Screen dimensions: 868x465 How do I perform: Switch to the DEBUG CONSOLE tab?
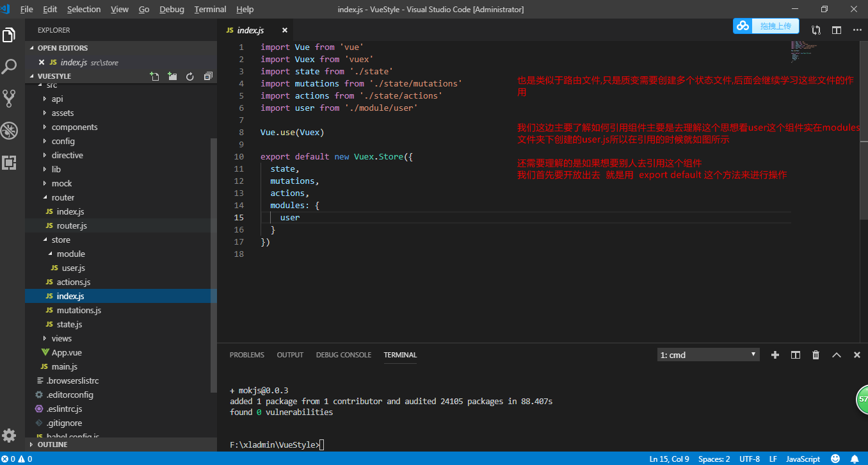pos(344,355)
